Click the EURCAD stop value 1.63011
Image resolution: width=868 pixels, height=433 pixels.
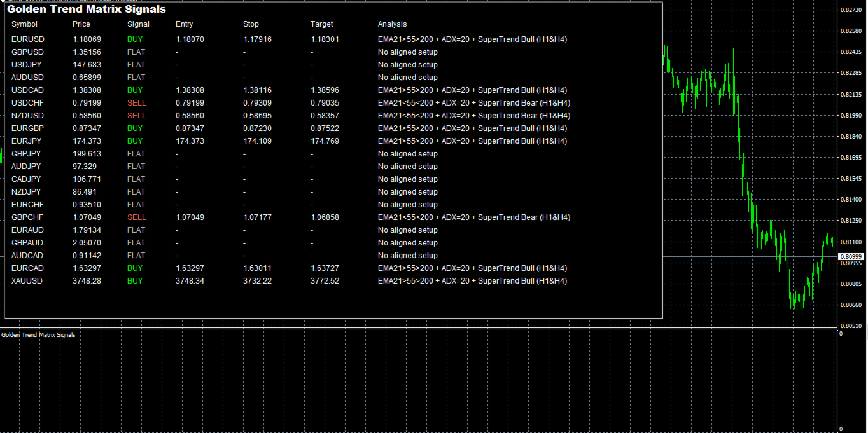click(257, 268)
